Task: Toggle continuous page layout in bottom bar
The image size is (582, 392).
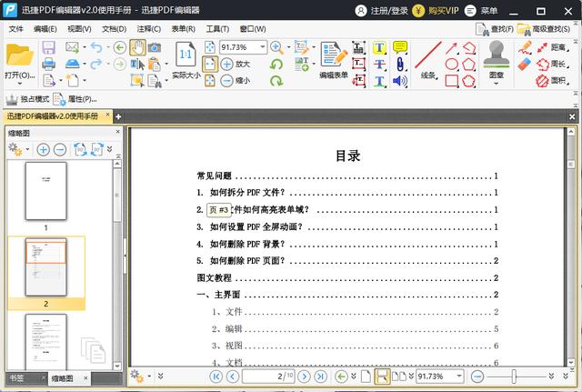Action: [x=382, y=377]
